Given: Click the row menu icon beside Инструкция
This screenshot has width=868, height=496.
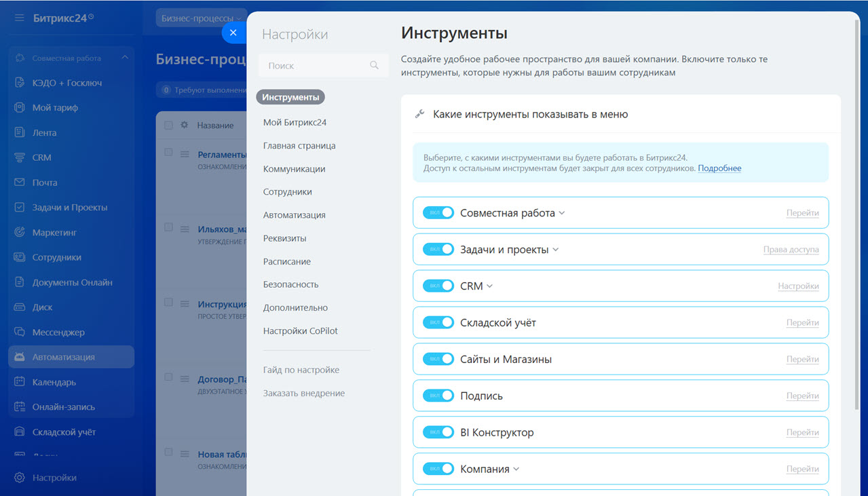Looking at the screenshot, I should [185, 305].
